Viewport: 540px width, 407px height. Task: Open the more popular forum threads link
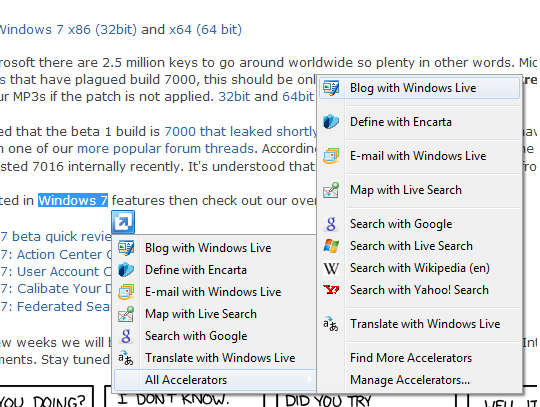[x=165, y=149]
